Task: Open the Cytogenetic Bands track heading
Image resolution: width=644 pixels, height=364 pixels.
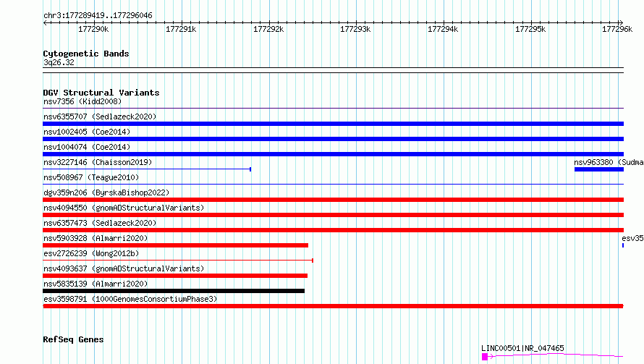Action: tap(86, 54)
